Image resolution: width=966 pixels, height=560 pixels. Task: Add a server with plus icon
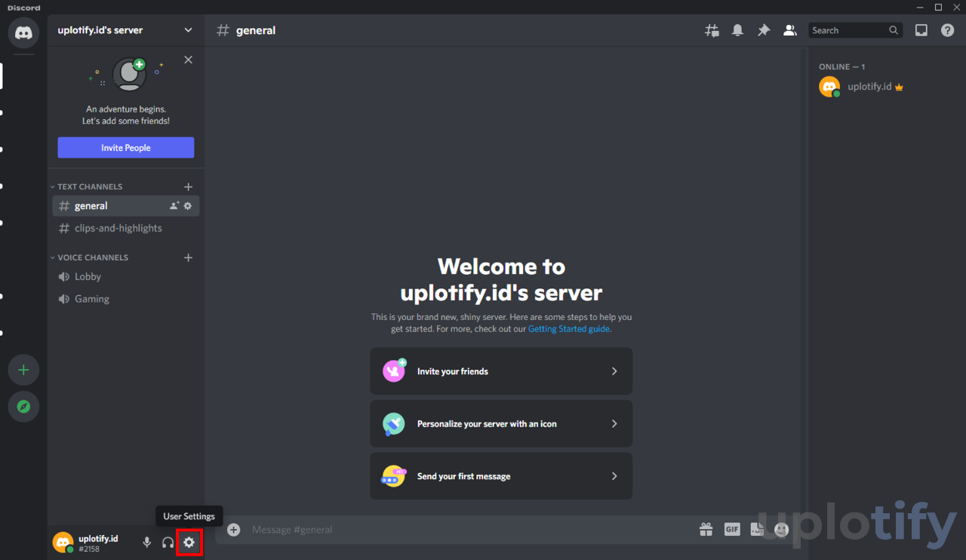coord(23,370)
